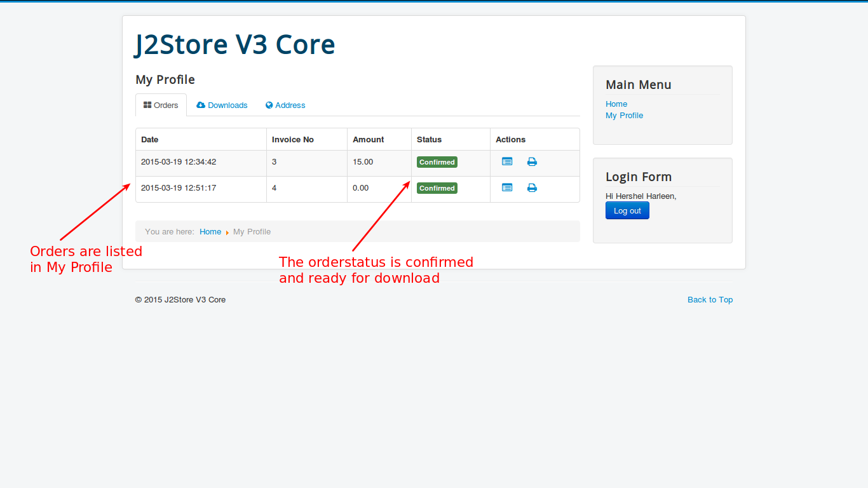The image size is (868, 488).
Task: Click Confirmed status badge for invoice 3
Action: tap(437, 162)
